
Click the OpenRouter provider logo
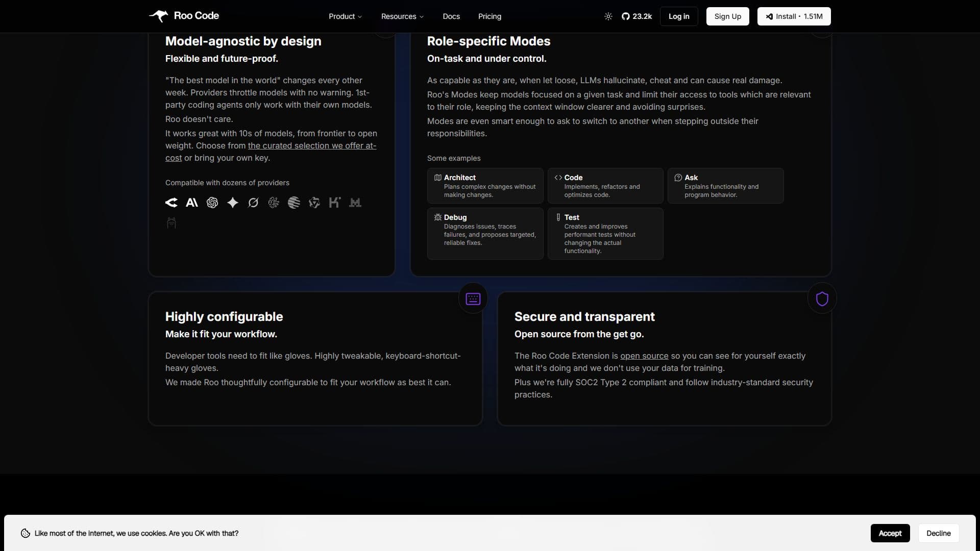[x=171, y=203]
